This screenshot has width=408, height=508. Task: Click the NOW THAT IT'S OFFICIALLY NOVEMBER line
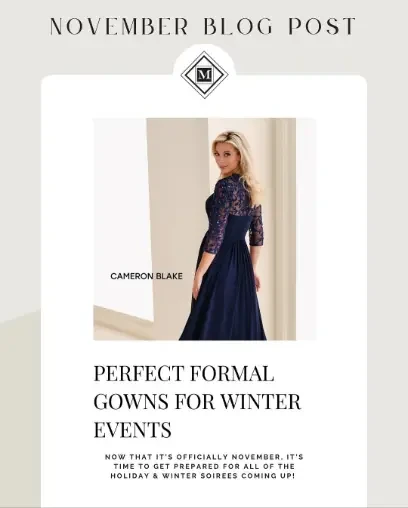coord(204,457)
